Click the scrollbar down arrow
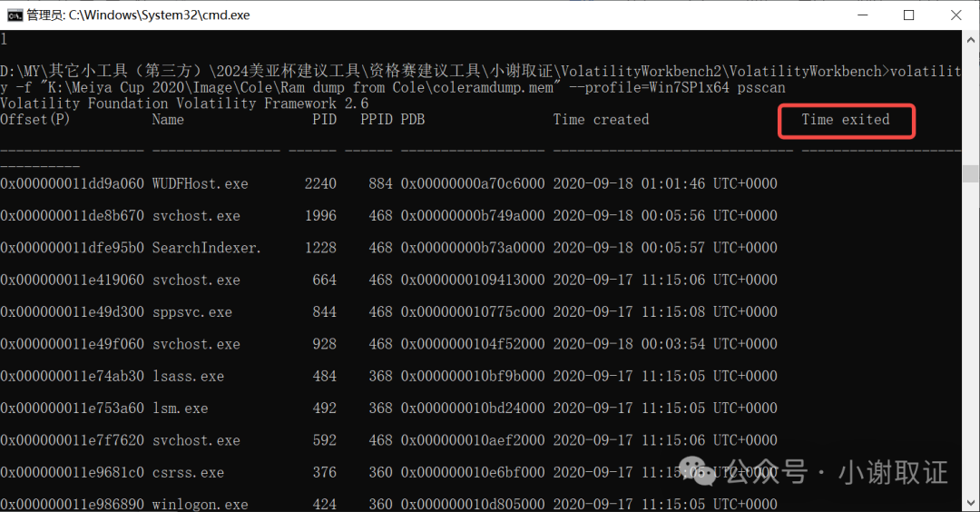The width and height of the screenshot is (980, 512). click(971, 503)
